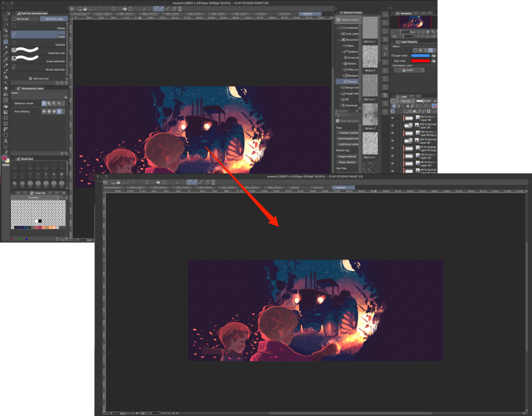Screen dimensions: 532x416
Task: Select the Selection area tool in the left toolbar
Action: point(5,41)
